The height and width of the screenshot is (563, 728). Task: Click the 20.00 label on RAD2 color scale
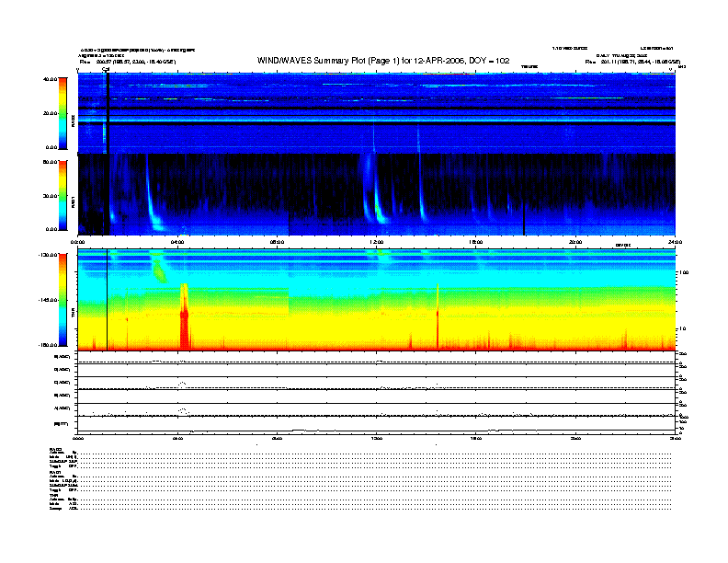[50, 113]
